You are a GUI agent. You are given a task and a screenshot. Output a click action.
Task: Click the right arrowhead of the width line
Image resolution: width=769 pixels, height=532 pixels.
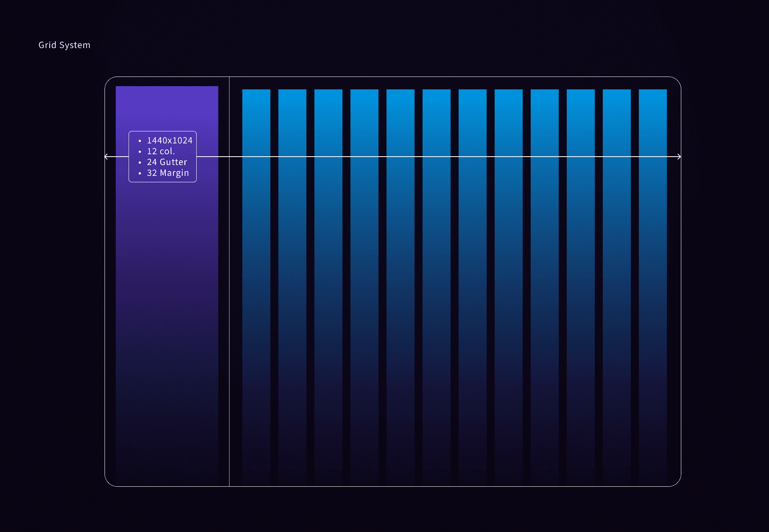679,157
